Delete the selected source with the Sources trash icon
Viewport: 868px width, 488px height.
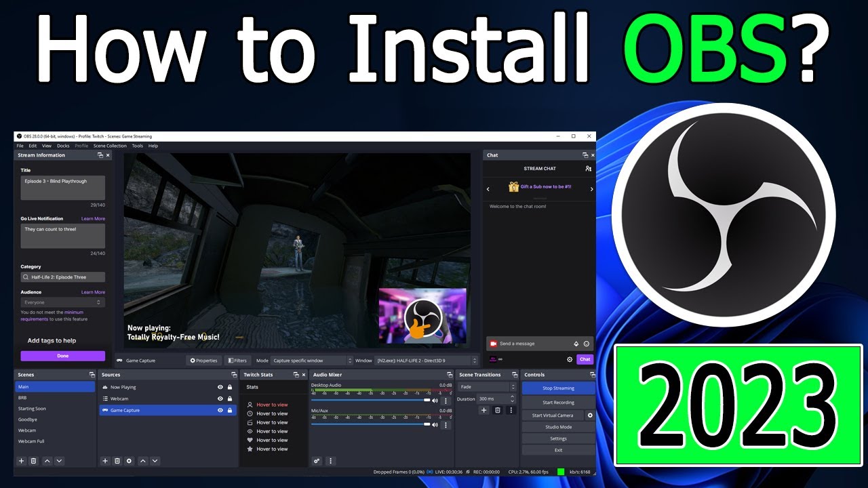point(117,461)
